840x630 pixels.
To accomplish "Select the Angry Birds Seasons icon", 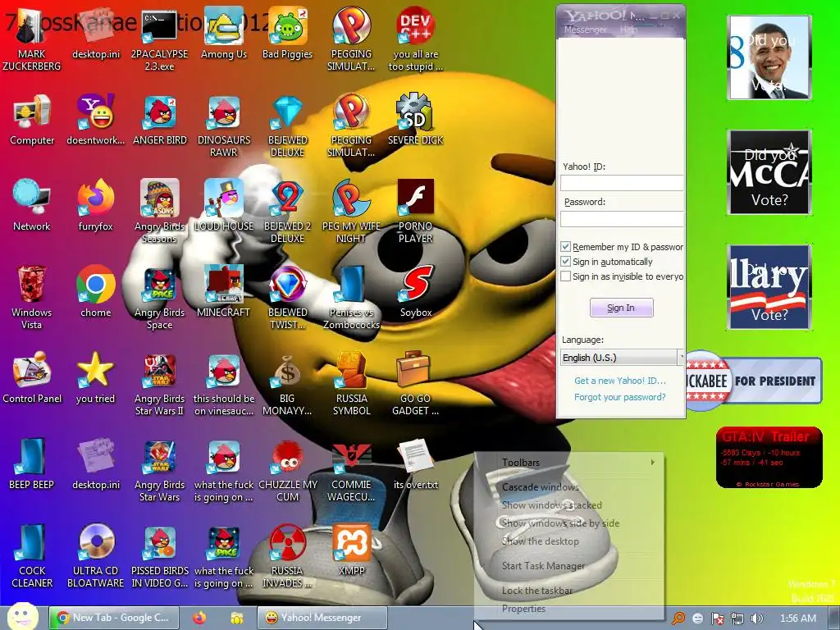I will 160,212.
